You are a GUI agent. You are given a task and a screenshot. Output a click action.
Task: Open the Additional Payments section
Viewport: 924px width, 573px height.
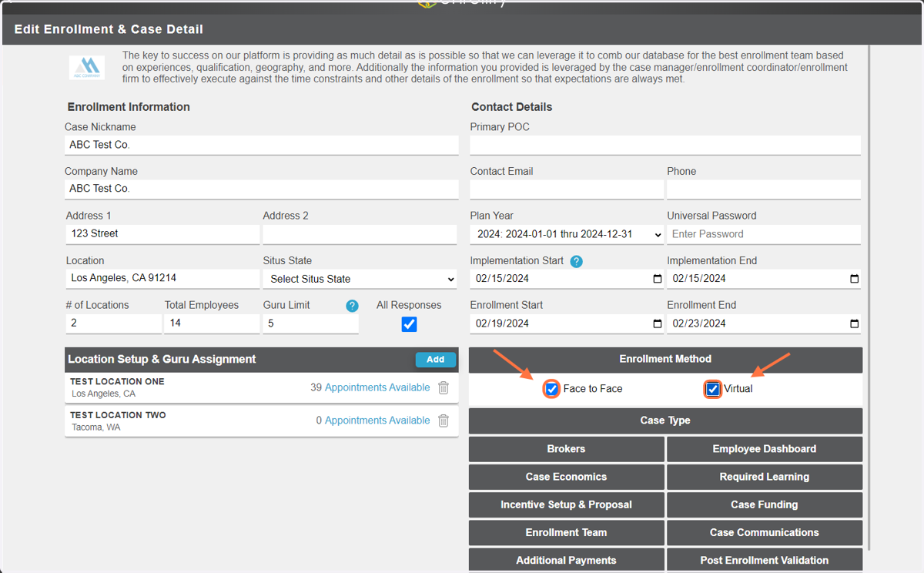(x=566, y=560)
